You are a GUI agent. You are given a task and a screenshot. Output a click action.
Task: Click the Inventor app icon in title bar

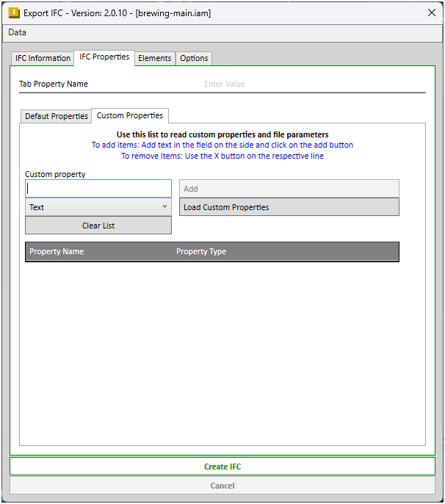pos(14,13)
